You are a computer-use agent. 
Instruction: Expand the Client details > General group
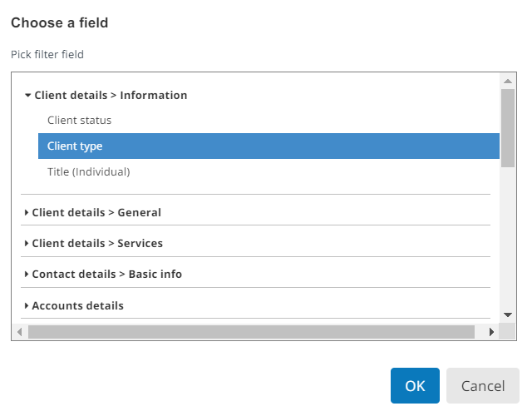click(x=27, y=213)
